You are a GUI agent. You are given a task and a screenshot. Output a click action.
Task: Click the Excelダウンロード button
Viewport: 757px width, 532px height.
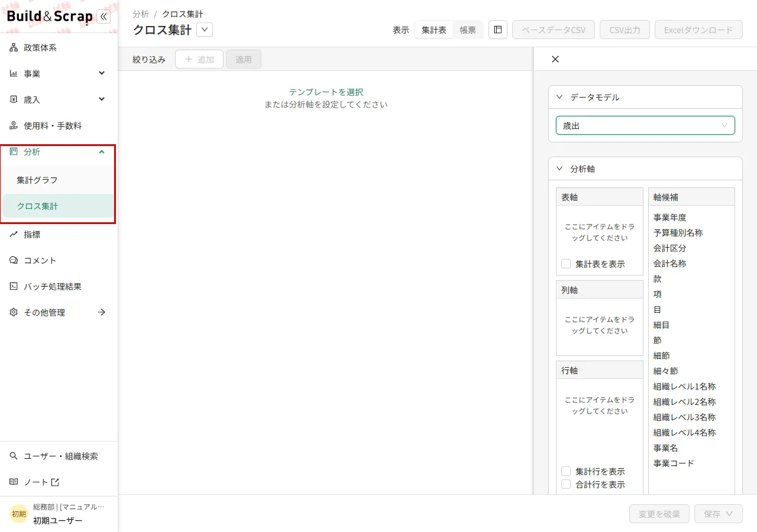click(698, 30)
